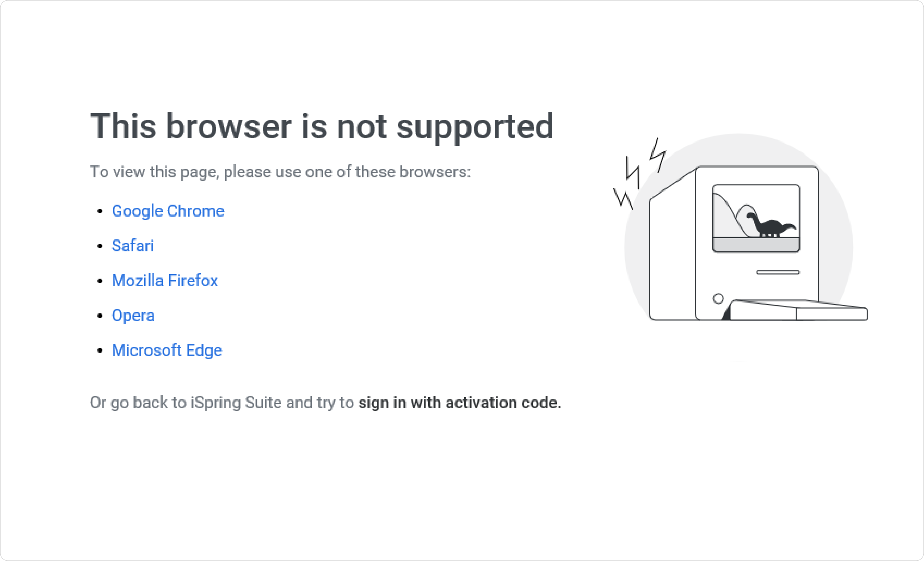Click the round power button on the computer
The width and height of the screenshot is (924, 561).
click(718, 298)
